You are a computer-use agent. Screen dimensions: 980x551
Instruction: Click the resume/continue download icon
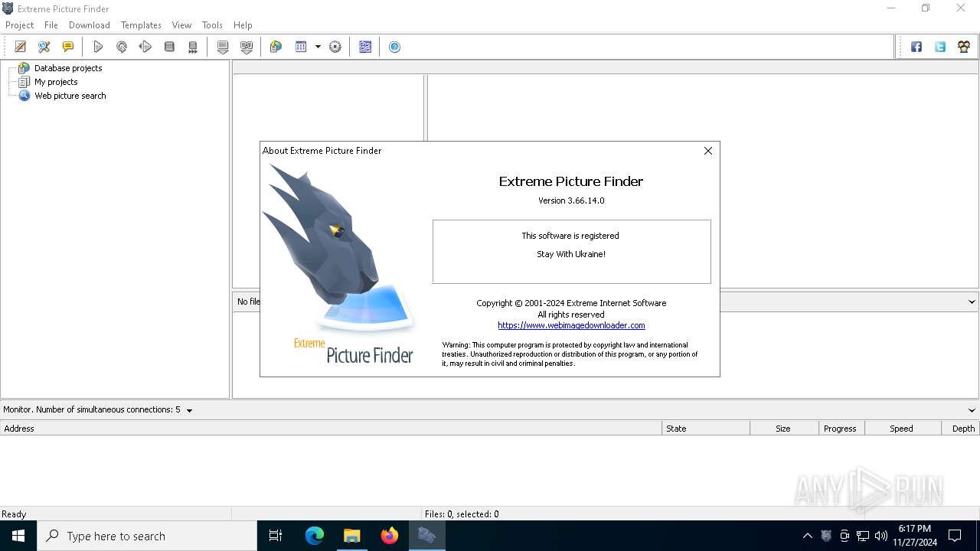145,47
